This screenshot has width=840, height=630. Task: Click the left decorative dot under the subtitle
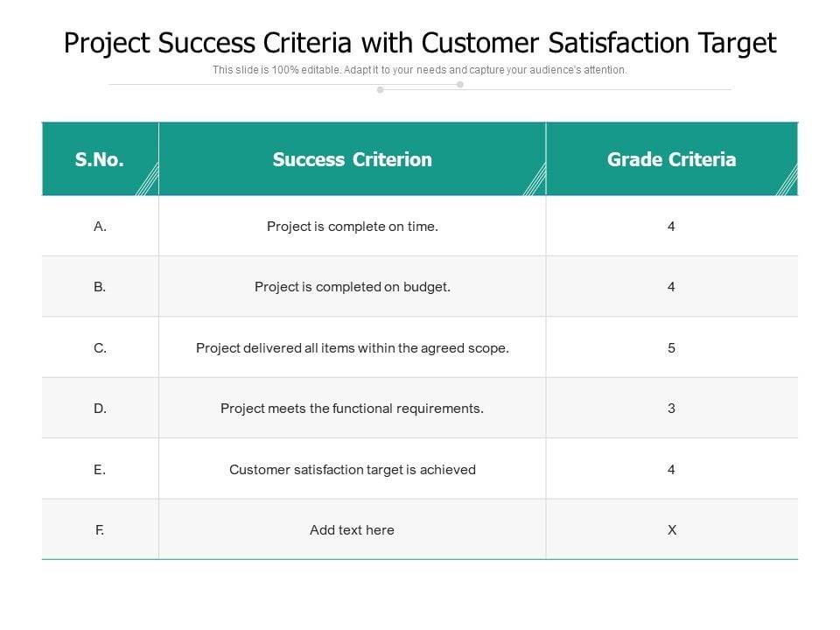pos(380,89)
